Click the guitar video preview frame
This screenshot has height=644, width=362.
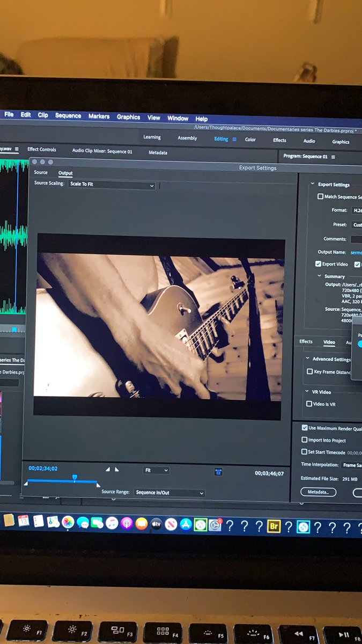[159, 326]
